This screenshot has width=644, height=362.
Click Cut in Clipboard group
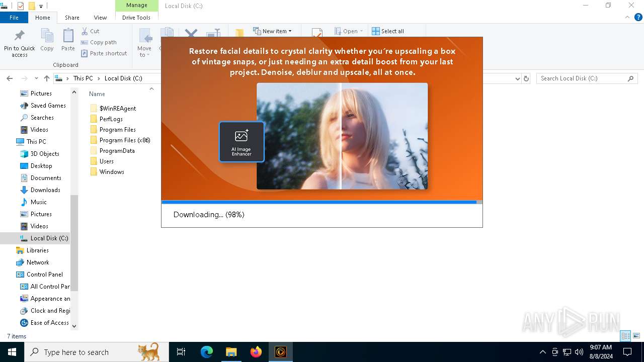pyautogui.click(x=90, y=31)
